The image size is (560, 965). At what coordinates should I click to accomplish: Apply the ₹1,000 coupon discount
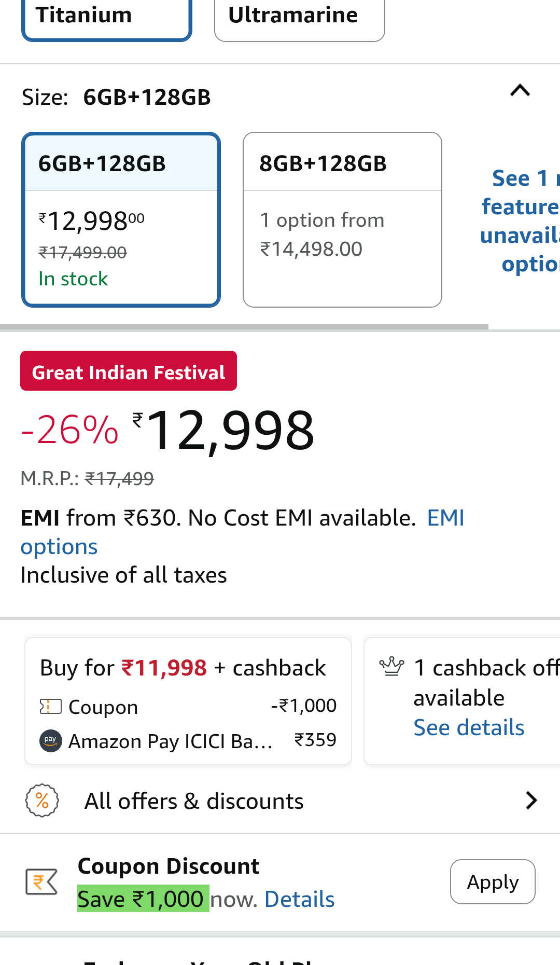click(x=492, y=882)
